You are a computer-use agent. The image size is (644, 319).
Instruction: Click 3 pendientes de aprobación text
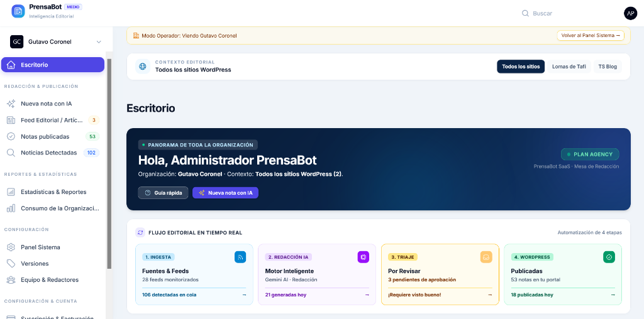422,279
